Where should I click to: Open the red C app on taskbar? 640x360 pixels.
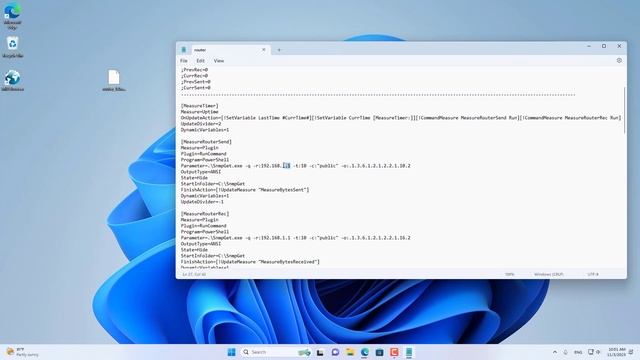coord(394,352)
